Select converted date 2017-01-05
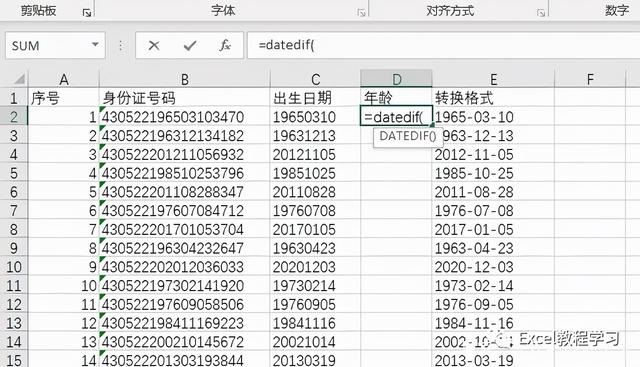The image size is (640, 367). tap(493, 229)
